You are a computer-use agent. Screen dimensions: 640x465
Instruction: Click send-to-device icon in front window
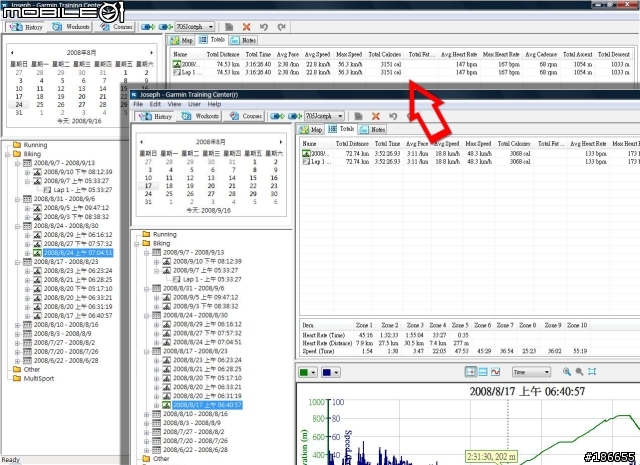point(277,116)
